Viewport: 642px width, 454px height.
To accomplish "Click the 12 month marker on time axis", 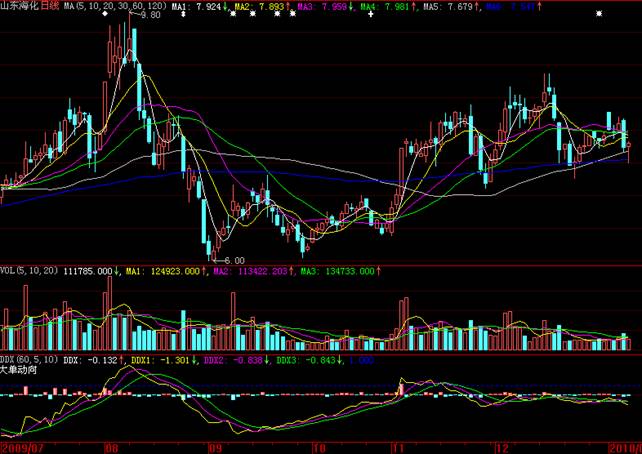I will tap(503, 448).
